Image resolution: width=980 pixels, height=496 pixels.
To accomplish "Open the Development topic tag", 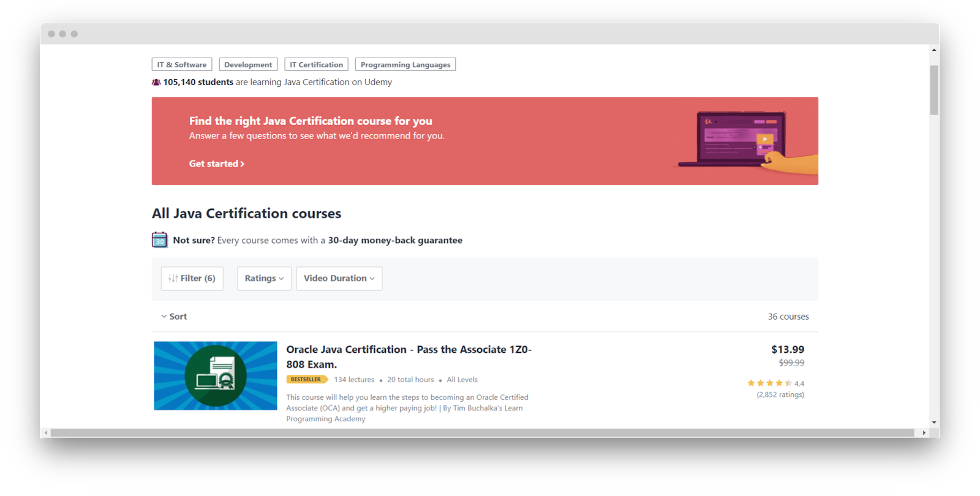I will point(248,64).
